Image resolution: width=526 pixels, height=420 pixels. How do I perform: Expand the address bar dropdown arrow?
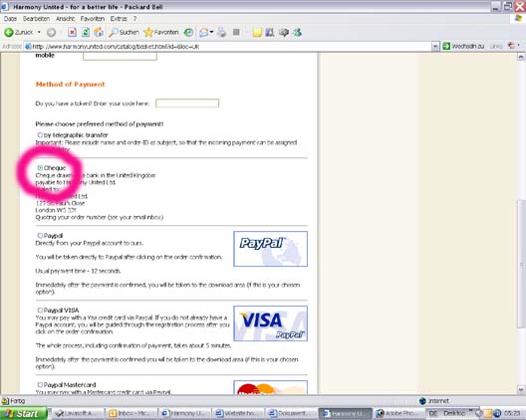coord(435,46)
